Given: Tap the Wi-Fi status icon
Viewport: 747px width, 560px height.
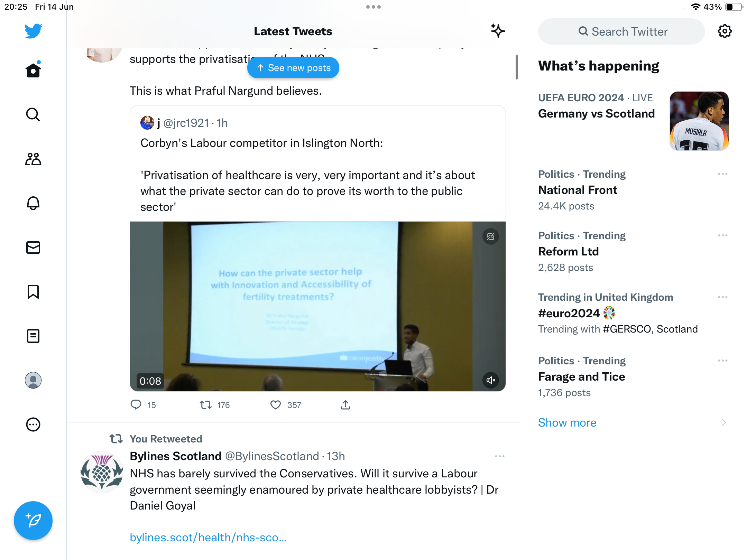Looking at the screenshot, I should coord(695,7).
